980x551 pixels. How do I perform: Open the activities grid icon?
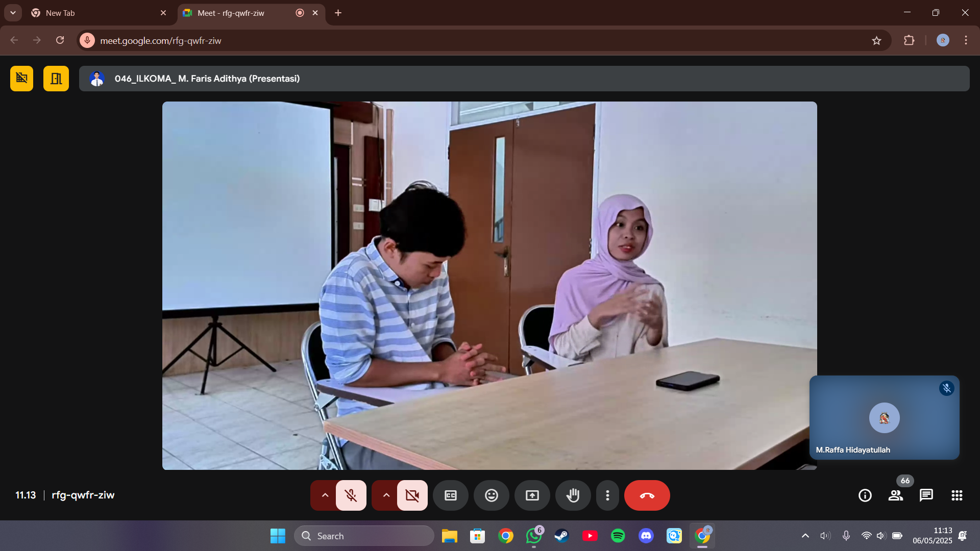[x=957, y=495]
